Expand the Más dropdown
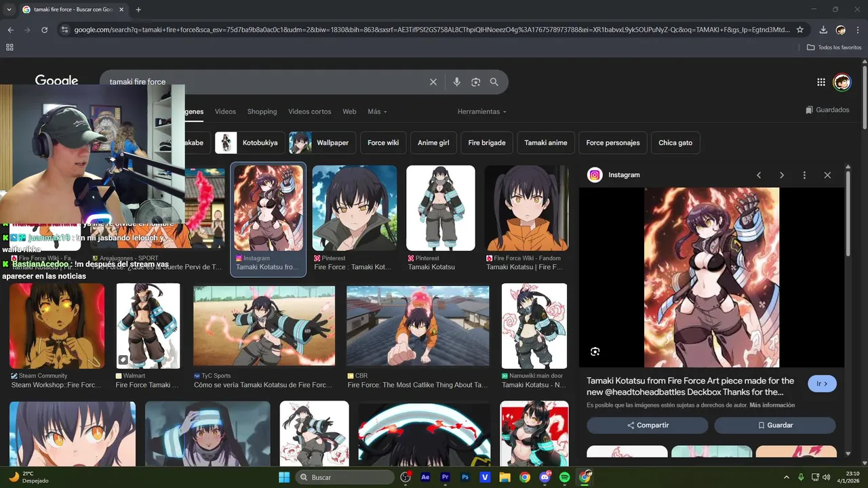 click(377, 112)
